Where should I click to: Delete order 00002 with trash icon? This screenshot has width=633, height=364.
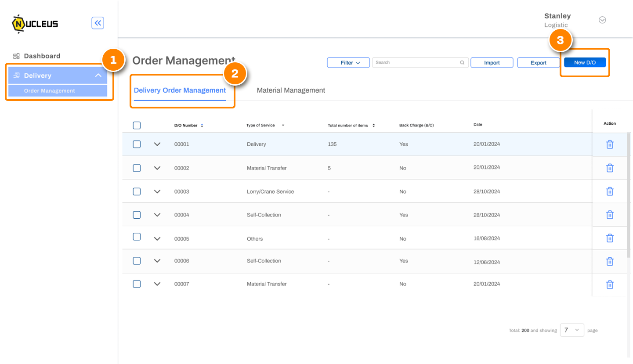(610, 168)
